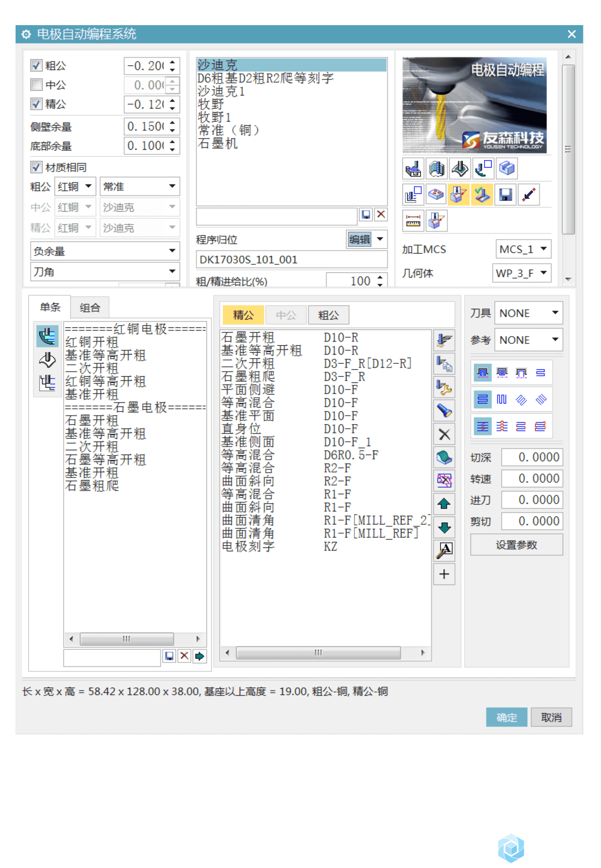Image resolution: width=601 pixels, height=868 pixels.
Task: Click the surface contour milling icon
Action: 460,168
